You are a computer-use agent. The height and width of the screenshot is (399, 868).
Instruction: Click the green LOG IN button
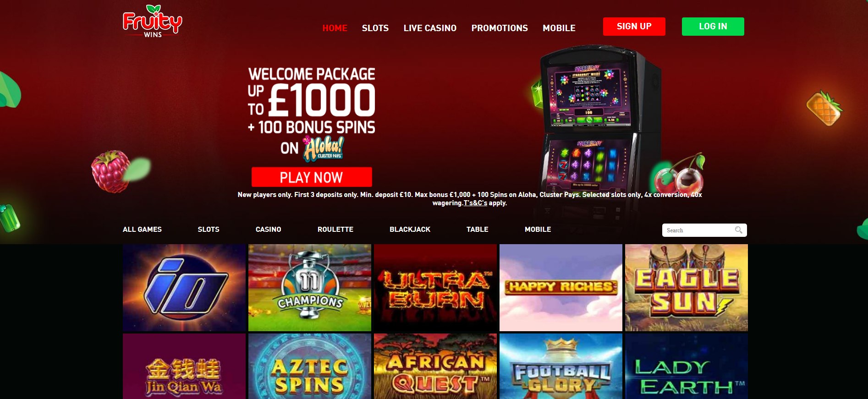[713, 27]
